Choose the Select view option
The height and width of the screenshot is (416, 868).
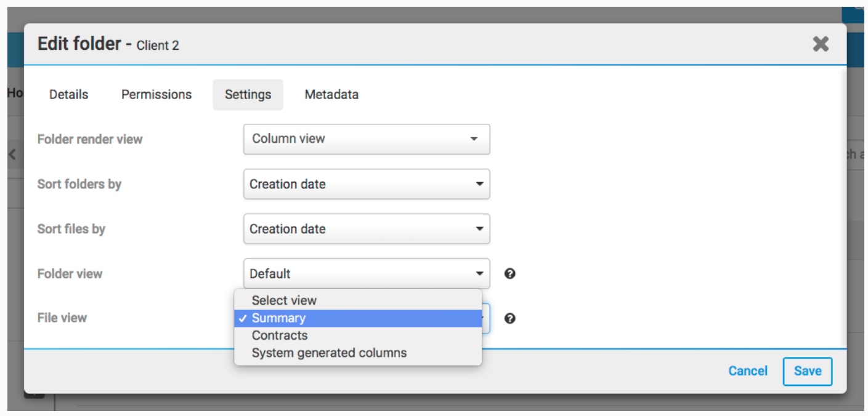click(x=284, y=300)
